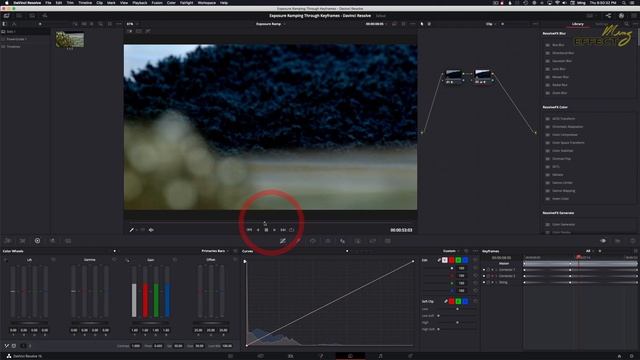Open the RGB Mixer palette
640x360 pixels.
pyautogui.click(x=52, y=241)
